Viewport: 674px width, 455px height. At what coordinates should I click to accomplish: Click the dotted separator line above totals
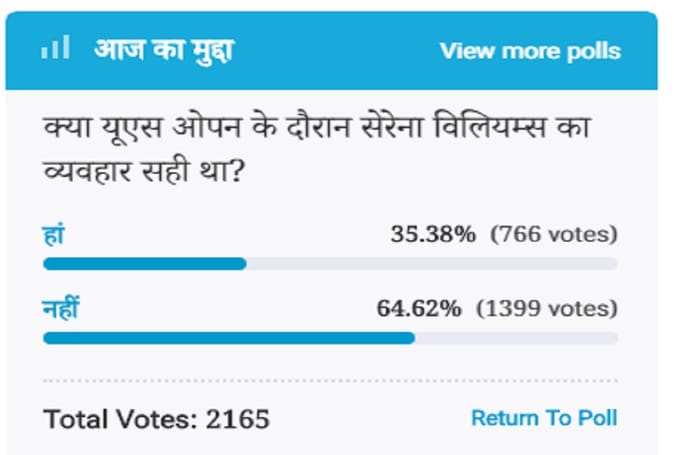point(330,381)
